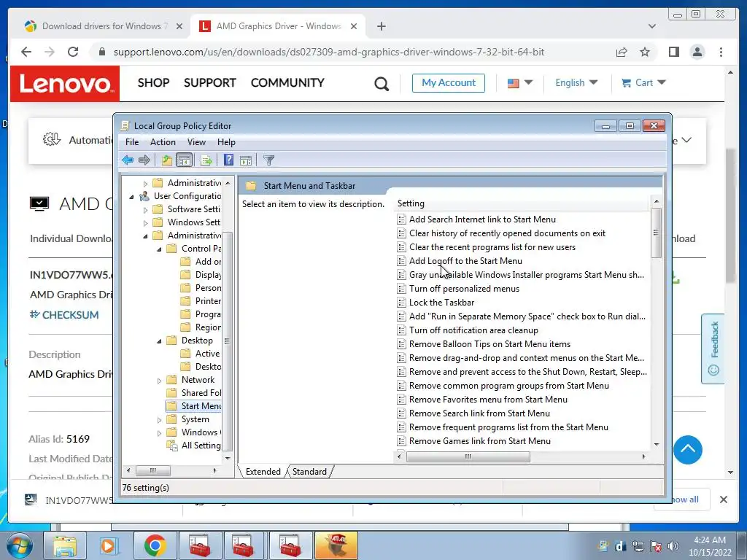Viewport: 747px width, 560px height.
Task: Open the Help menu
Action: click(x=226, y=142)
